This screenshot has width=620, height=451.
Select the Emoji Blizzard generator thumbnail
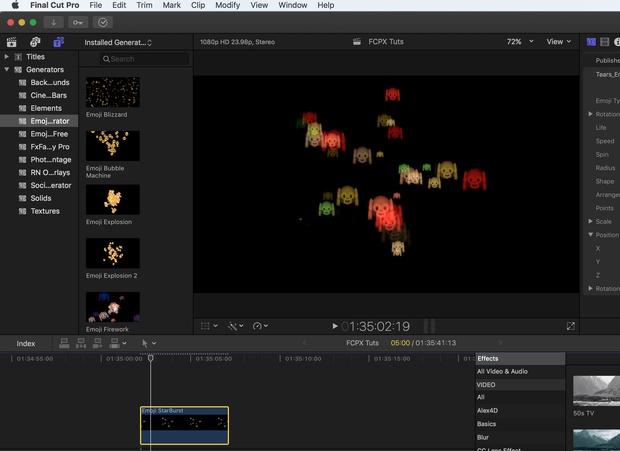[113, 92]
